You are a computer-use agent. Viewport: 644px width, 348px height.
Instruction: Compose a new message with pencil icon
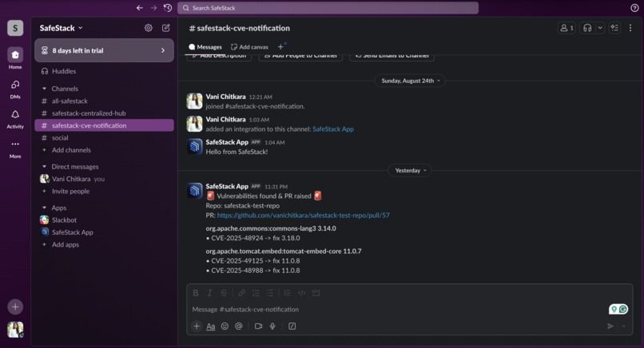166,28
